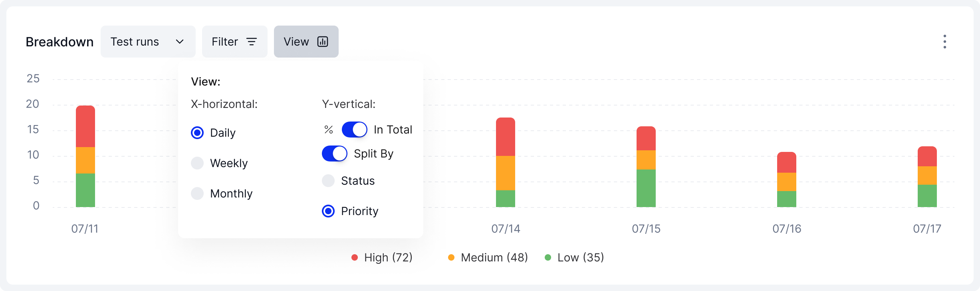Click the green Low legend dot
Image resolution: width=980 pixels, height=291 pixels.
[548, 258]
